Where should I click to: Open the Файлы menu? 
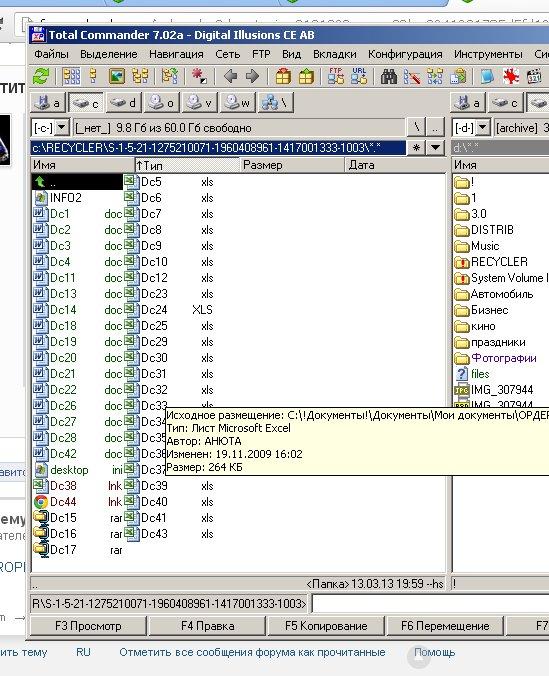(51, 54)
